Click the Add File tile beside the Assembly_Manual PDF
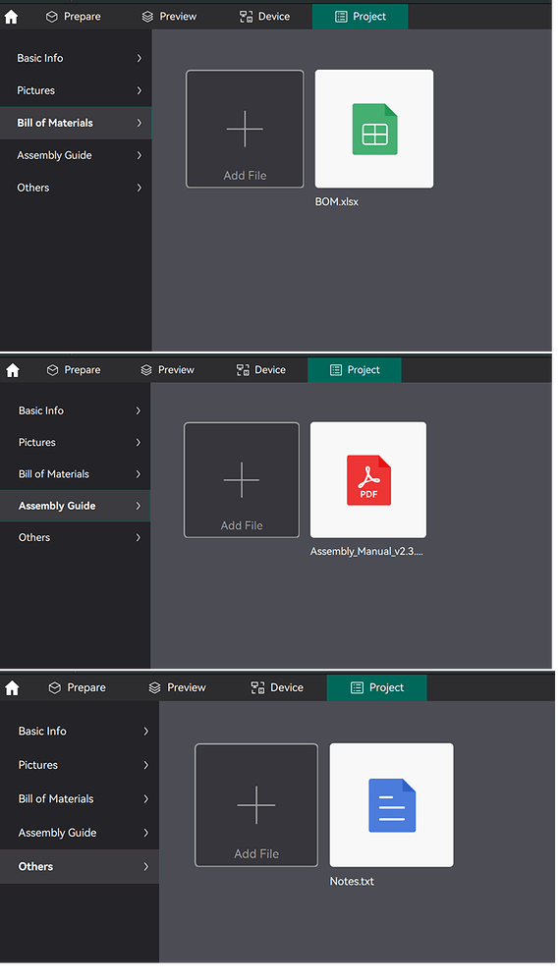Screen dimensions: 560x980 [x=242, y=480]
